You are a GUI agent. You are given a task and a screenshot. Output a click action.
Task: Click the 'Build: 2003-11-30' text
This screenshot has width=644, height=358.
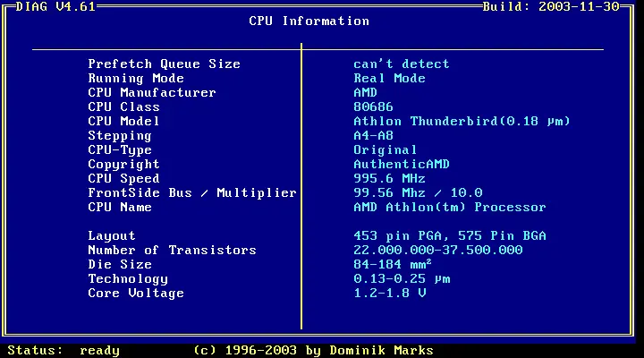[x=551, y=6]
